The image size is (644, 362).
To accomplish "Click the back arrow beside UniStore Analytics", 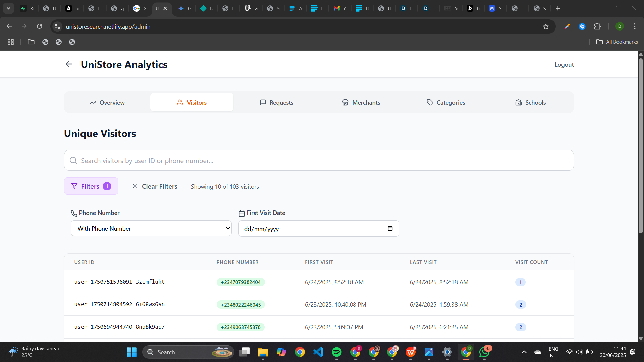I will 69,64.
